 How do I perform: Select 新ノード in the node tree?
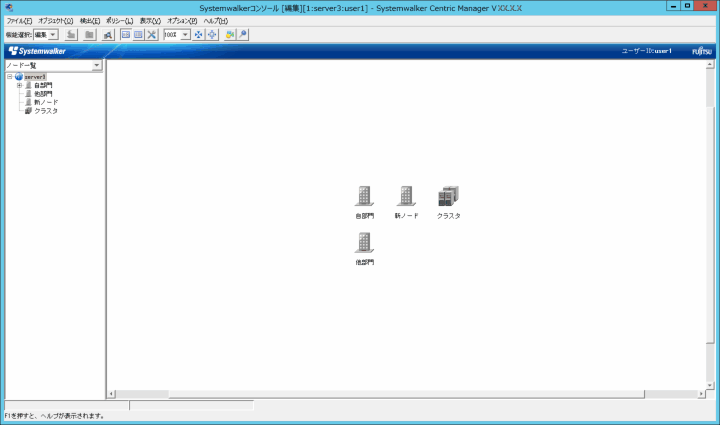click(46, 102)
